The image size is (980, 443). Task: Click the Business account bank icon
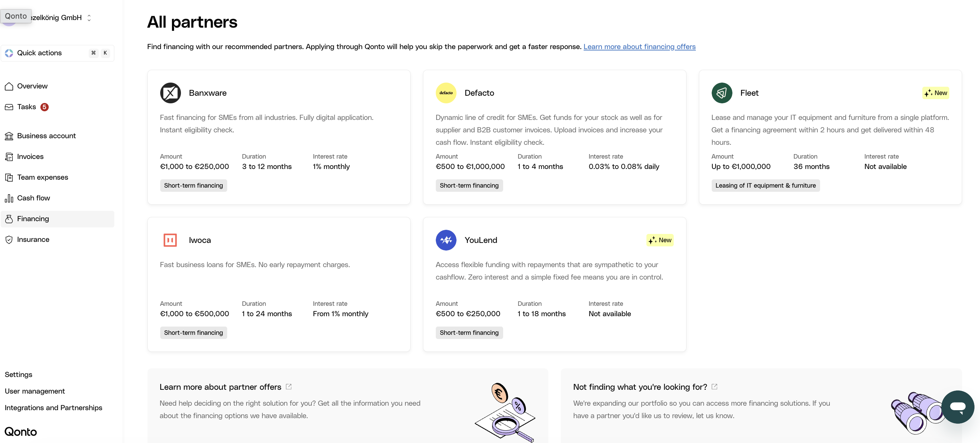click(9, 136)
